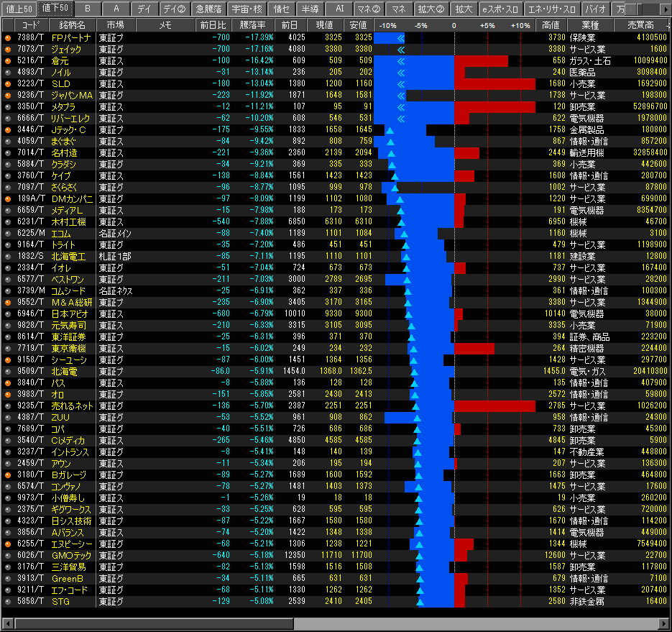Click the orange marker beside 3180/T Bガレージ
The width and height of the screenshot is (672, 632).
[8, 475]
